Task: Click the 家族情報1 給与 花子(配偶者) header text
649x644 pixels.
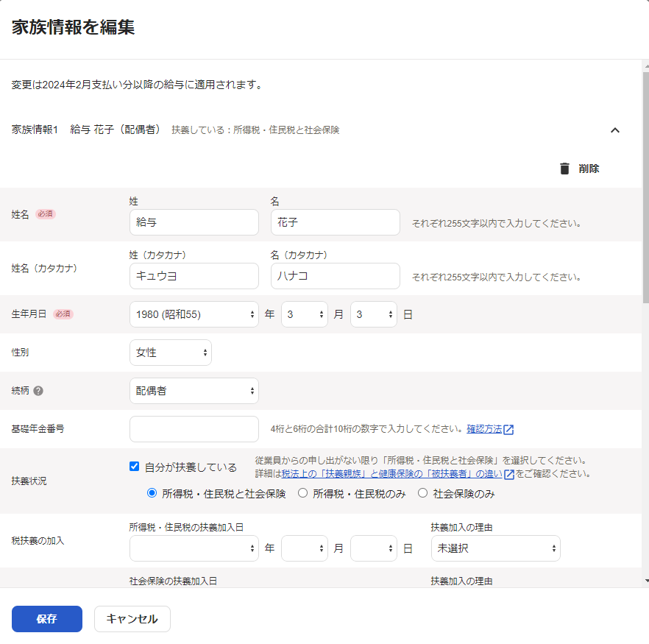Action: (x=85, y=130)
